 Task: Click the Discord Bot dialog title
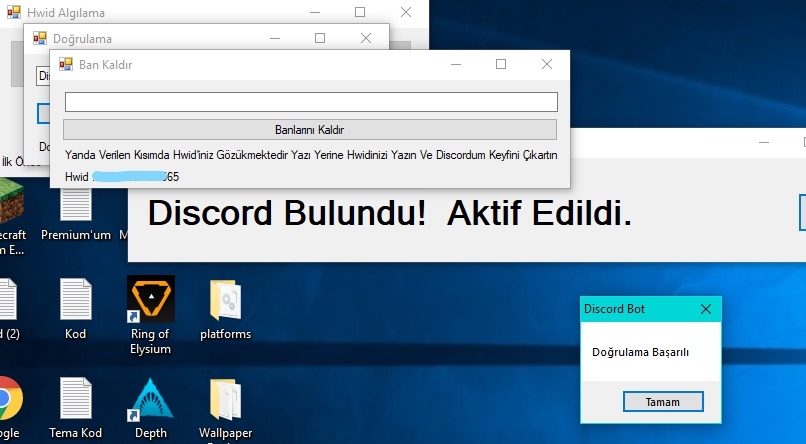click(x=614, y=309)
